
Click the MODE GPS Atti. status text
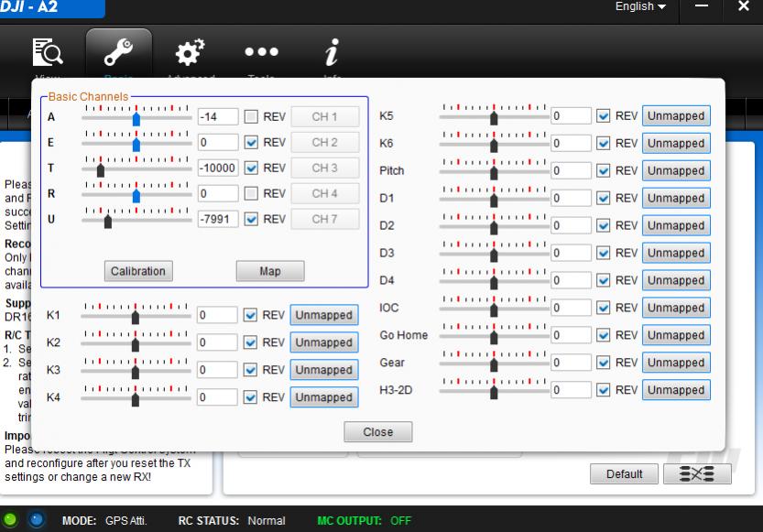[x=104, y=521]
